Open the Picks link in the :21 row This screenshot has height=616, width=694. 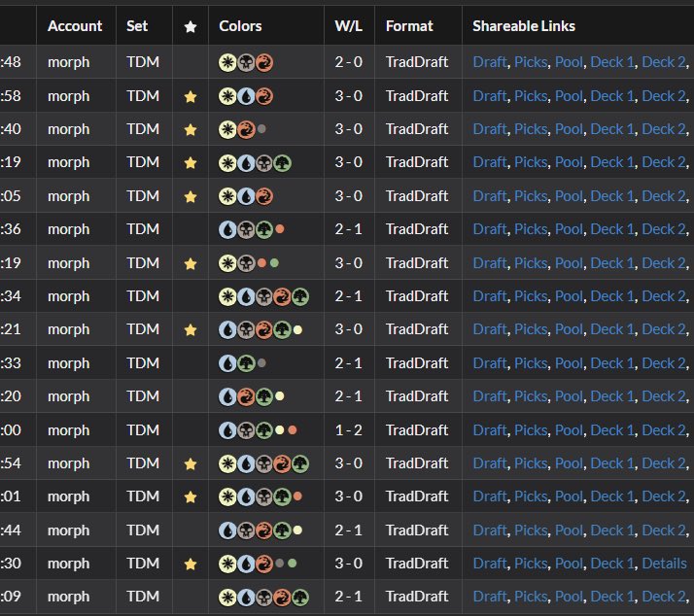point(531,329)
